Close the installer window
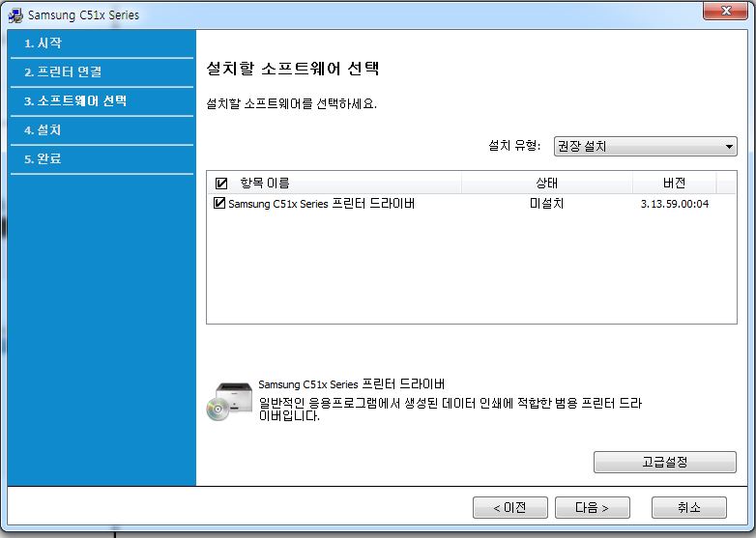This screenshot has height=538, width=756. [x=725, y=11]
